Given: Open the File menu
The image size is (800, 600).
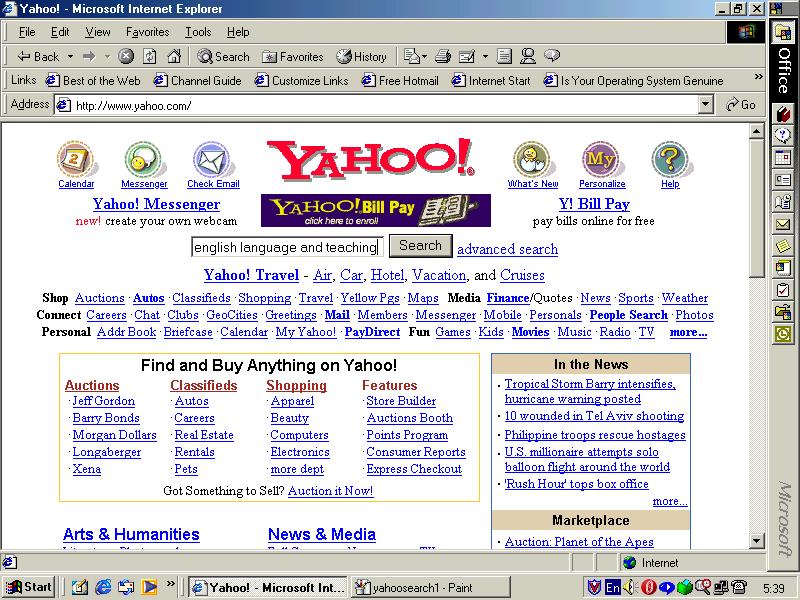Looking at the screenshot, I should tap(27, 32).
